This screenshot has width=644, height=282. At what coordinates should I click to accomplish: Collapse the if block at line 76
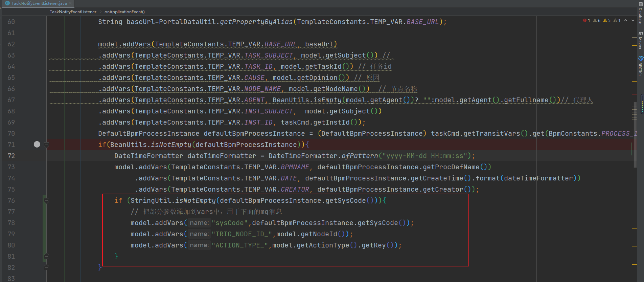pyautogui.click(x=47, y=201)
